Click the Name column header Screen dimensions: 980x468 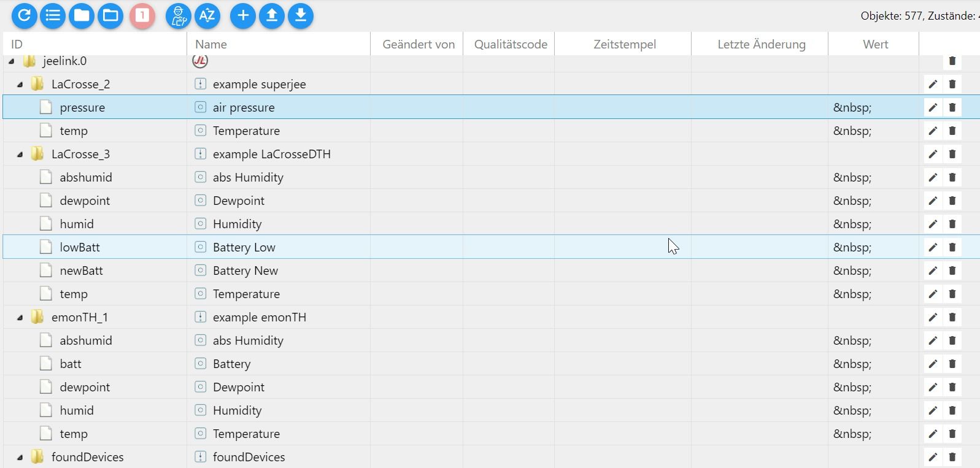[x=211, y=44]
